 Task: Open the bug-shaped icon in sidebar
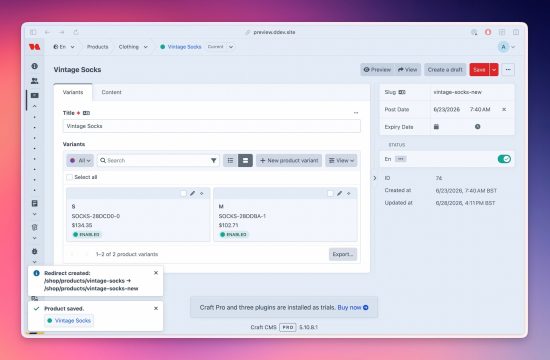coord(34,251)
